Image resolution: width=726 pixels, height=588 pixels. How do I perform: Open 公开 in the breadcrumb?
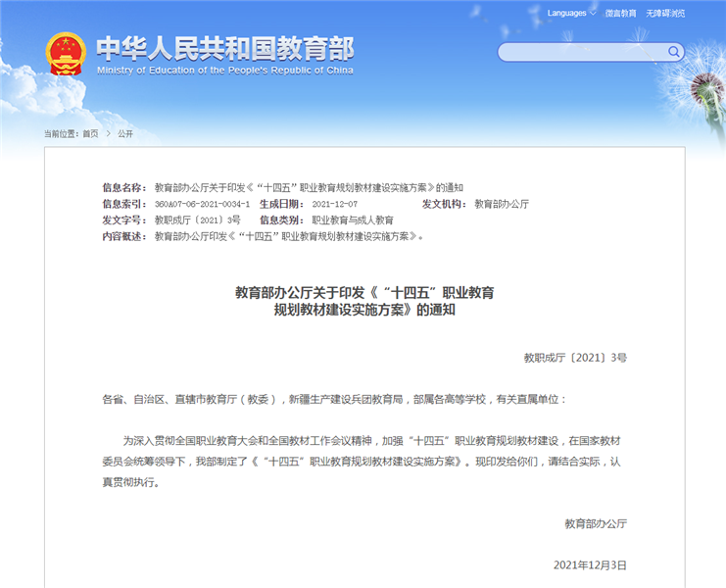click(x=125, y=133)
